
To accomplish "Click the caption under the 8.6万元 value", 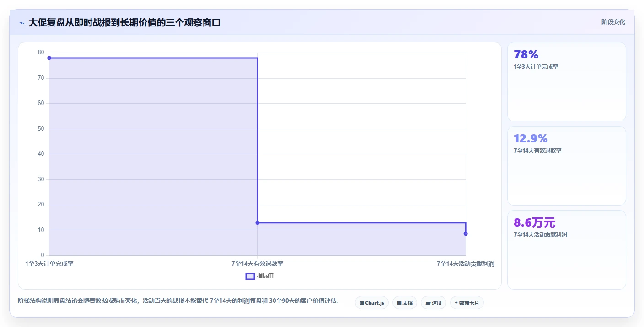I will (x=540, y=235).
